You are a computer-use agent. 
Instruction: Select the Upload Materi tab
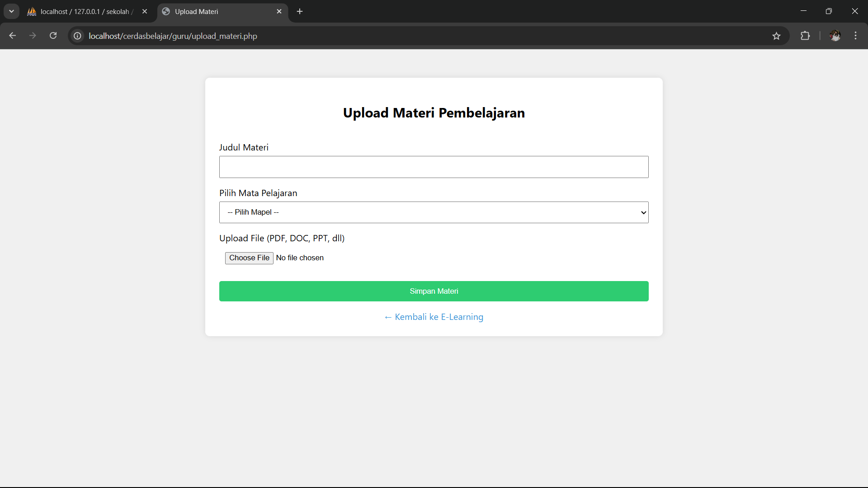coord(217,12)
